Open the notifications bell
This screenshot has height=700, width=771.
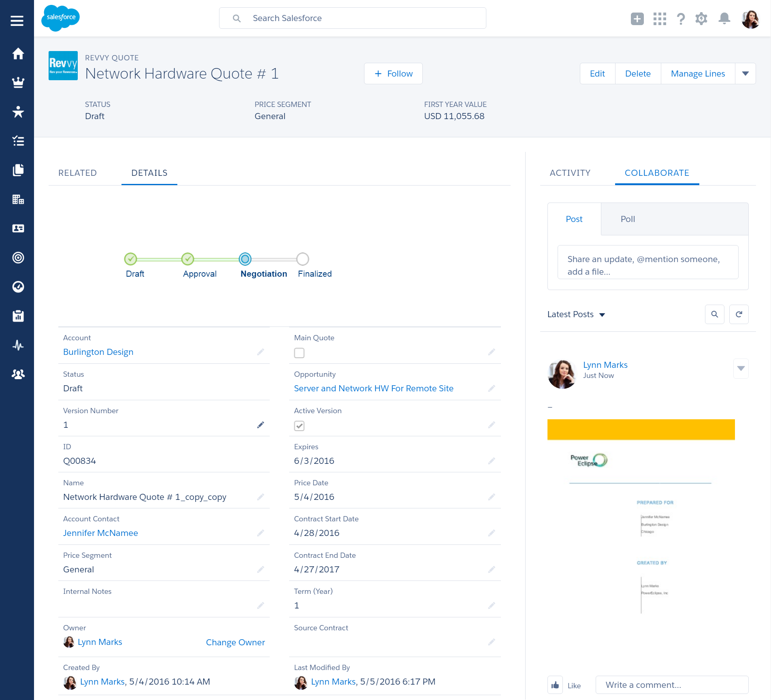point(724,19)
